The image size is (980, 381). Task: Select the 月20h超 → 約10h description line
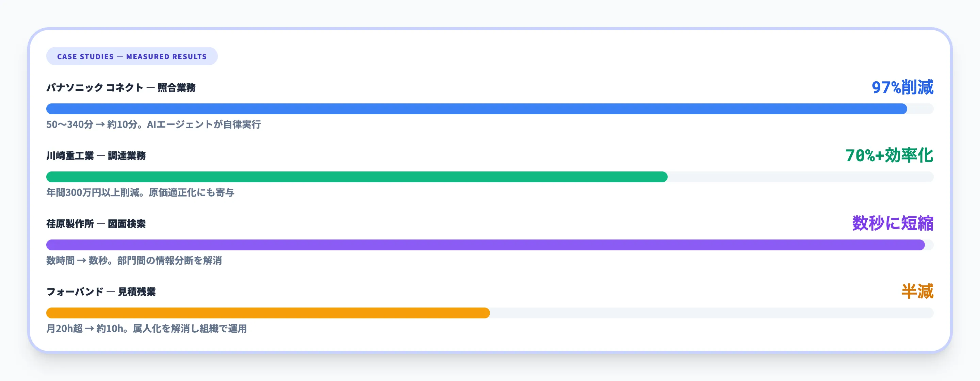click(146, 329)
